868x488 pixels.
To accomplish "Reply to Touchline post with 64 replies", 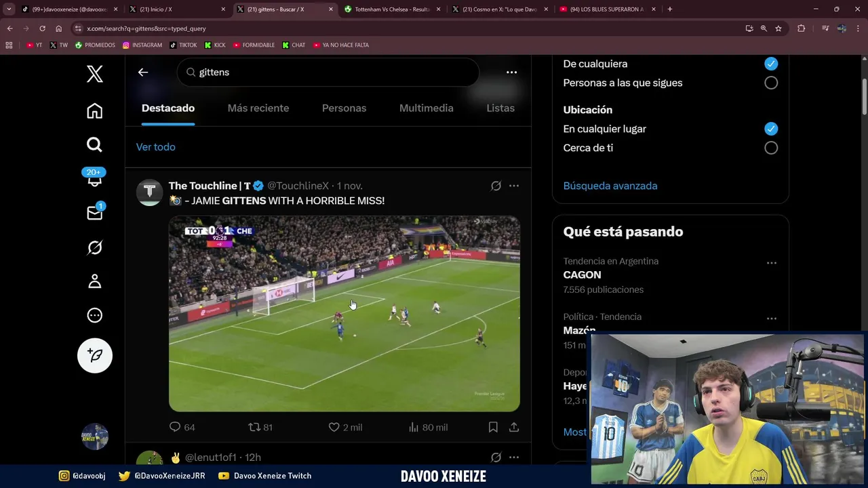I will 182,427.
